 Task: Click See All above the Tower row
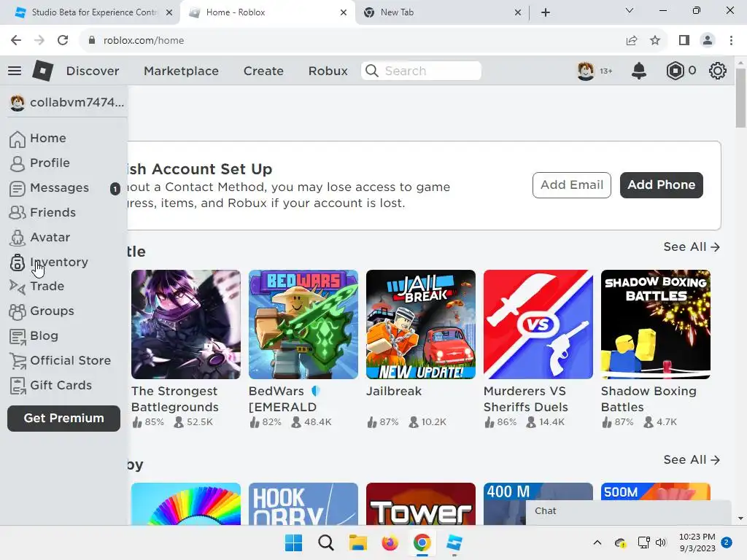692,460
